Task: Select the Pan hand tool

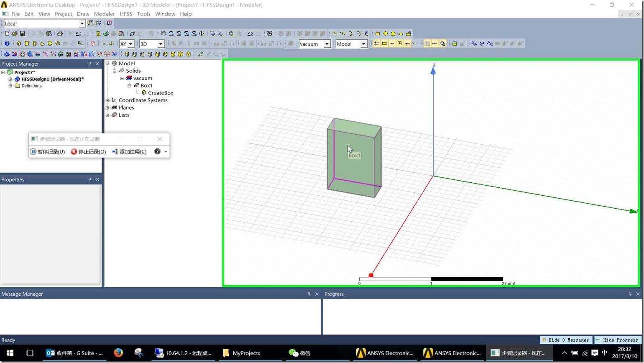Action: click(x=163, y=33)
